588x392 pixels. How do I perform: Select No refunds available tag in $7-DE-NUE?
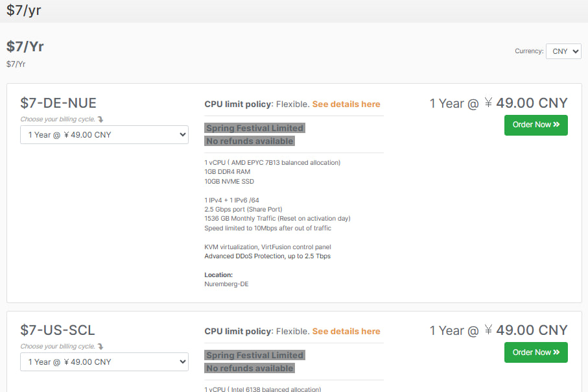click(x=250, y=141)
